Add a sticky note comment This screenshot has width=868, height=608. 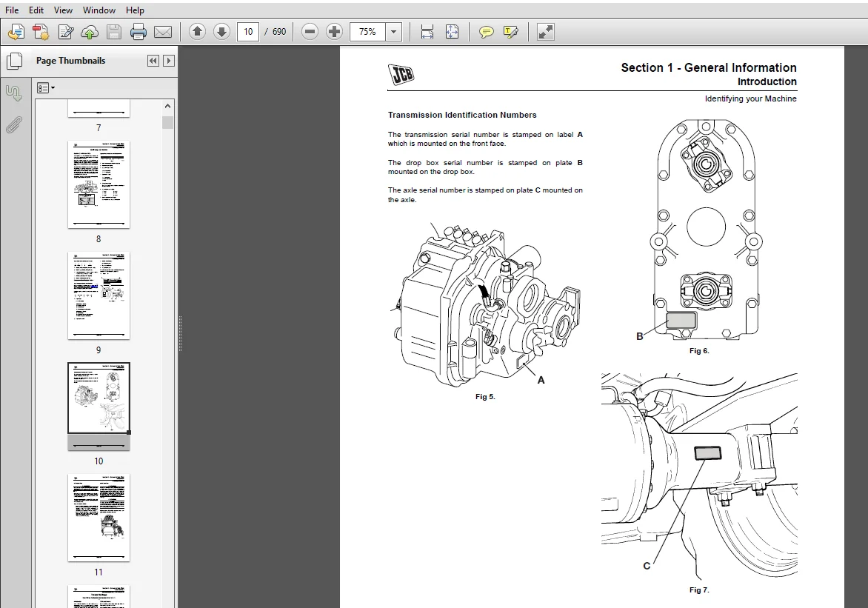486,32
